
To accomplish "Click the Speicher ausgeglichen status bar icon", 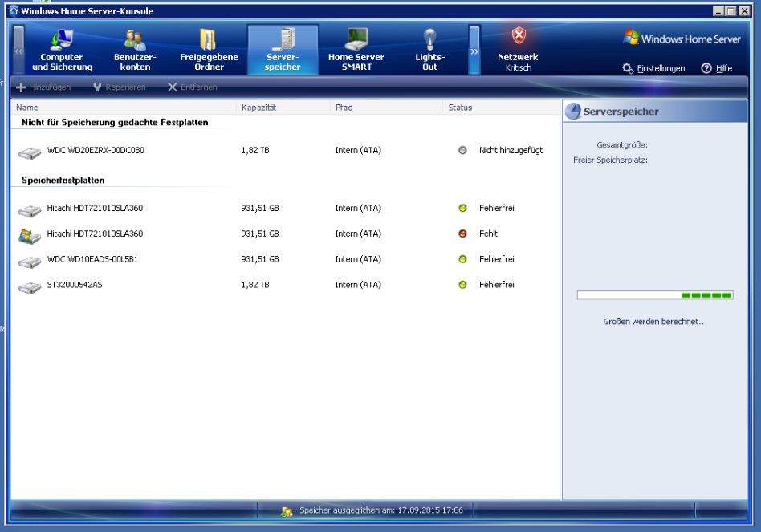I will coord(287,511).
